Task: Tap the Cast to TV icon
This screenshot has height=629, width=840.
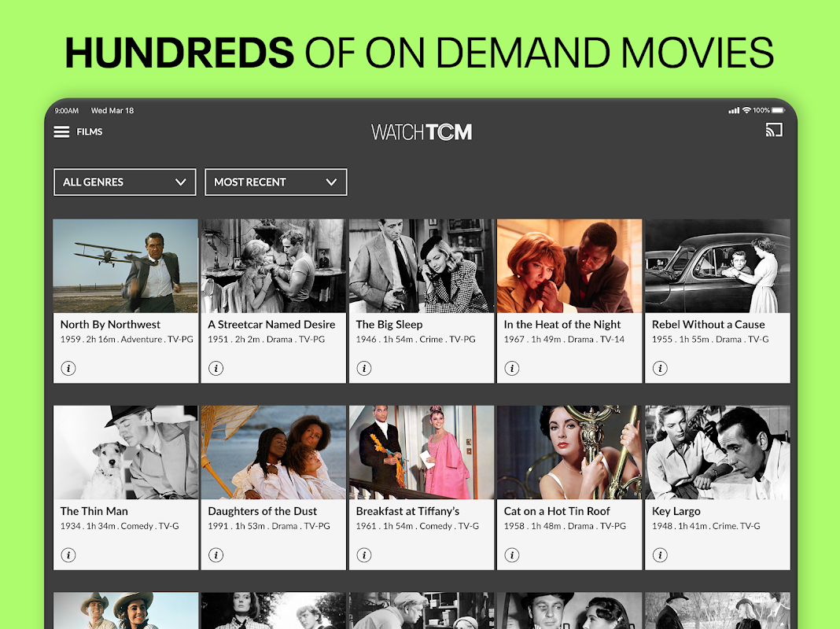Action: pos(774,130)
